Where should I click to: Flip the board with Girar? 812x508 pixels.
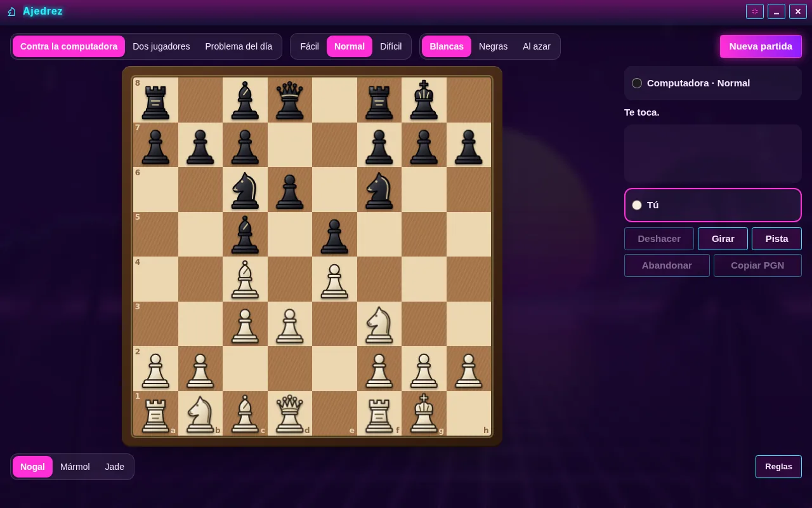pyautogui.click(x=723, y=239)
